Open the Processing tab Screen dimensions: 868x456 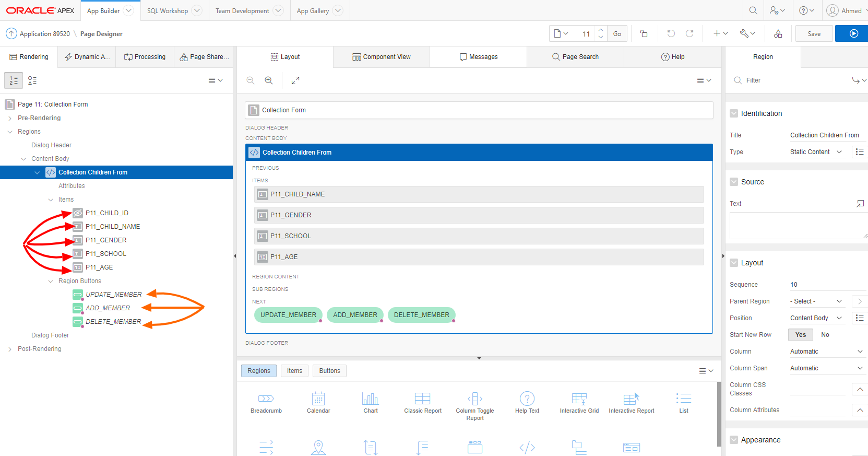pos(145,57)
